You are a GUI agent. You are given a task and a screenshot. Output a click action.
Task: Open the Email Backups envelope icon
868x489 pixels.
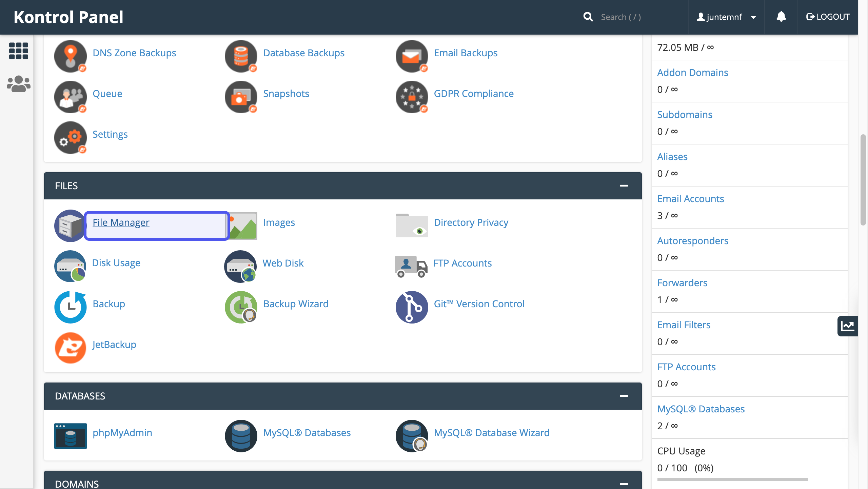pos(412,56)
